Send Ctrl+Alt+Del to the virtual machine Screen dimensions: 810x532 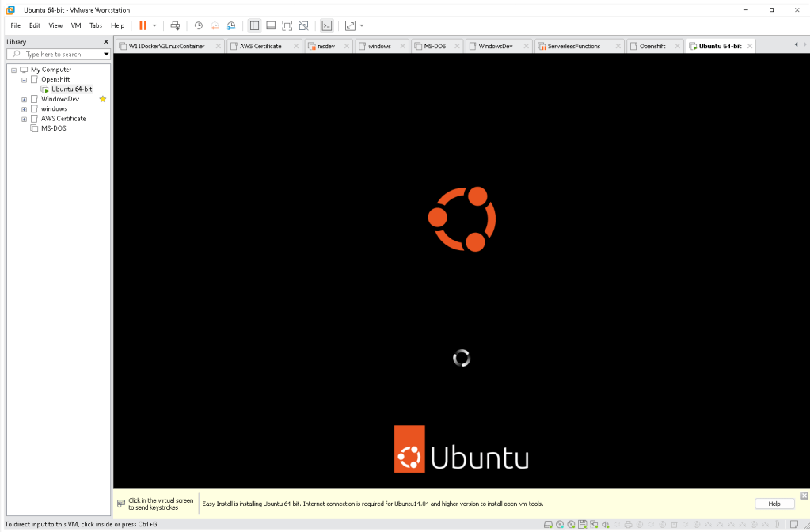tap(175, 25)
